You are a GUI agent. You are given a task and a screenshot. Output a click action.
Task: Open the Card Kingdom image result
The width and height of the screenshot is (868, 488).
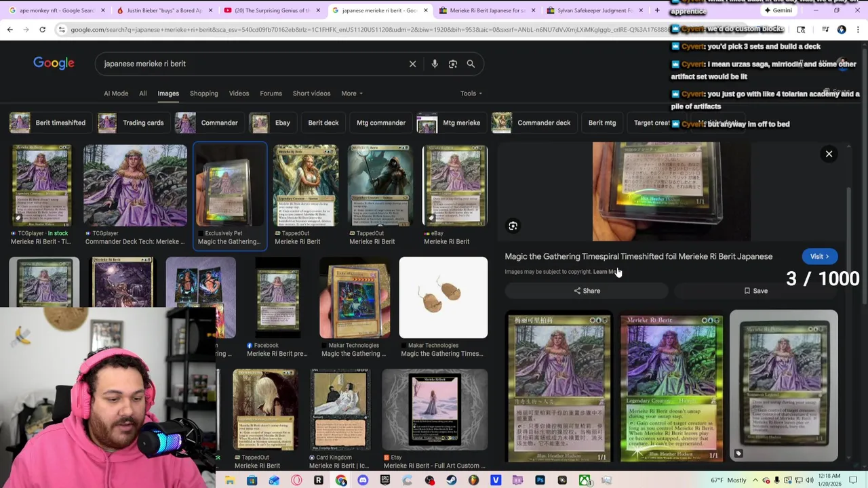click(x=340, y=420)
